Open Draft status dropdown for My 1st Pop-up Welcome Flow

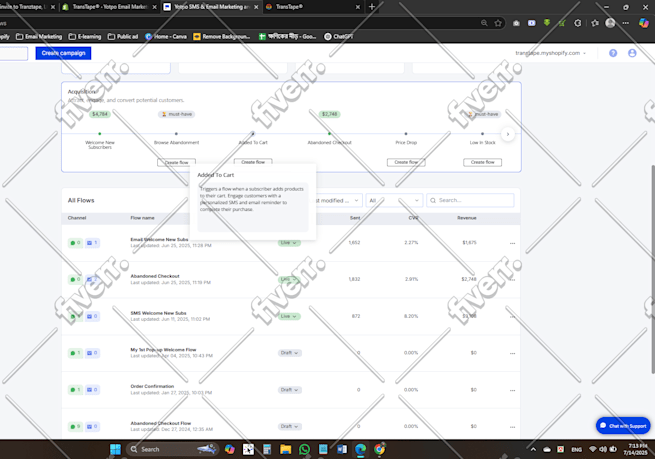point(289,353)
